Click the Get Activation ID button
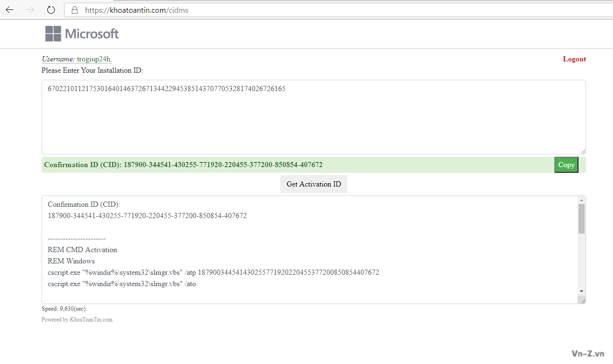613x364 pixels. coord(313,184)
